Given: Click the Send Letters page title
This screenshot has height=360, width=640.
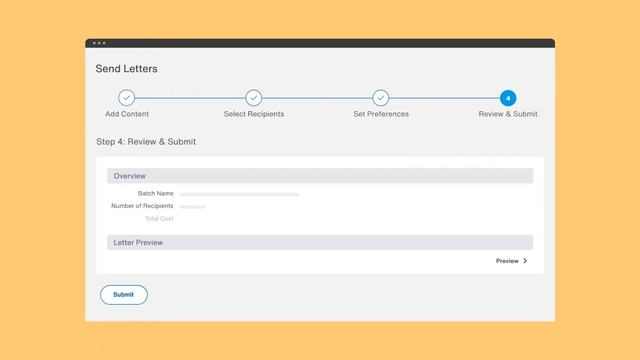Looking at the screenshot, I should click(127, 69).
